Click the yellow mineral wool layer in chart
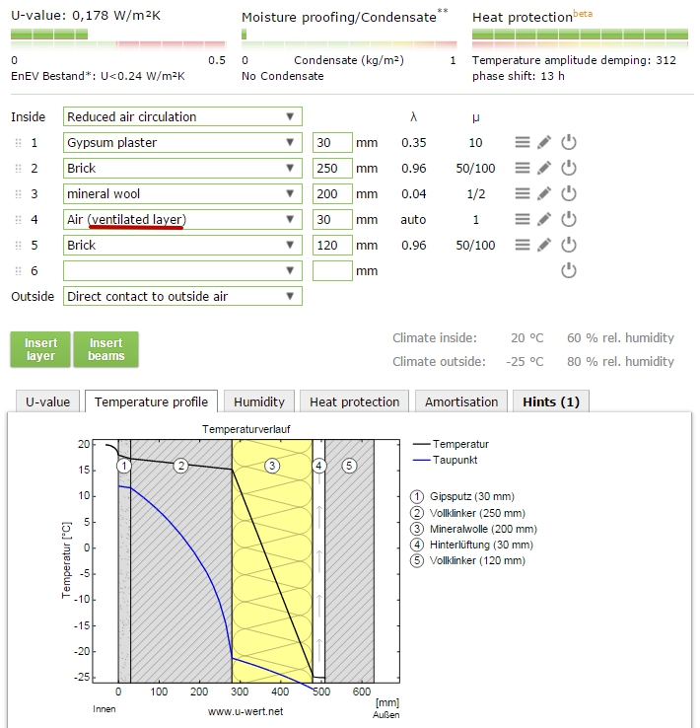This screenshot has height=728, width=700. point(272,561)
